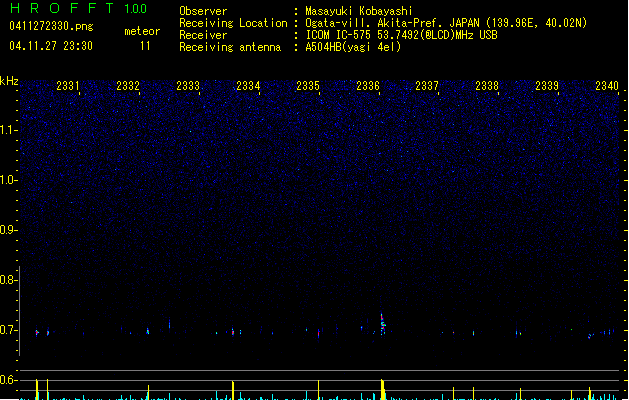
Task: Click the 2331 time marker
Action: click(x=68, y=86)
